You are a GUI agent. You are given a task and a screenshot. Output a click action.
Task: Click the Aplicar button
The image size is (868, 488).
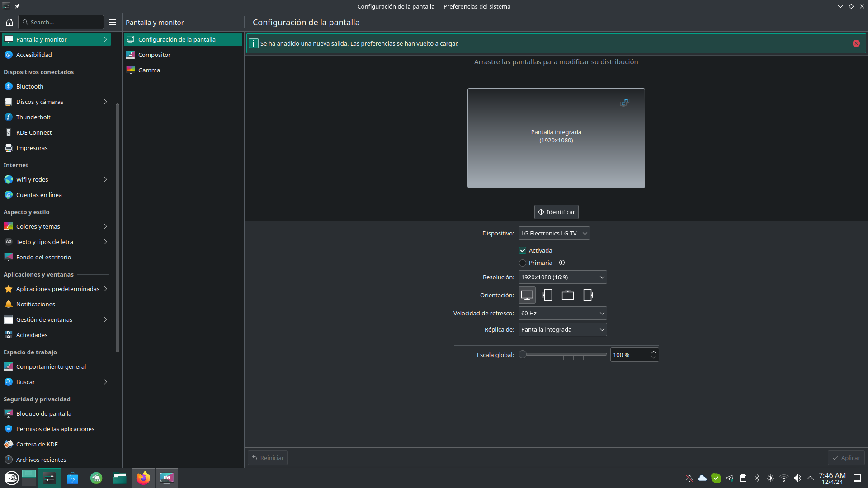pos(846,458)
